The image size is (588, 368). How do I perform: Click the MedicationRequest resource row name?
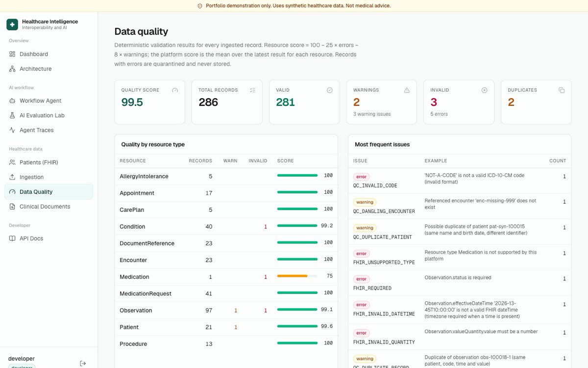146,293
